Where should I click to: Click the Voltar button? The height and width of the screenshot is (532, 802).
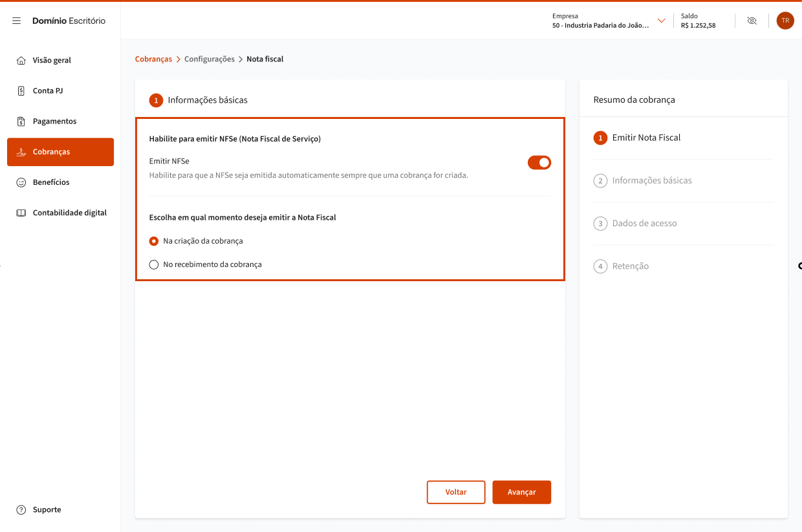455,492
